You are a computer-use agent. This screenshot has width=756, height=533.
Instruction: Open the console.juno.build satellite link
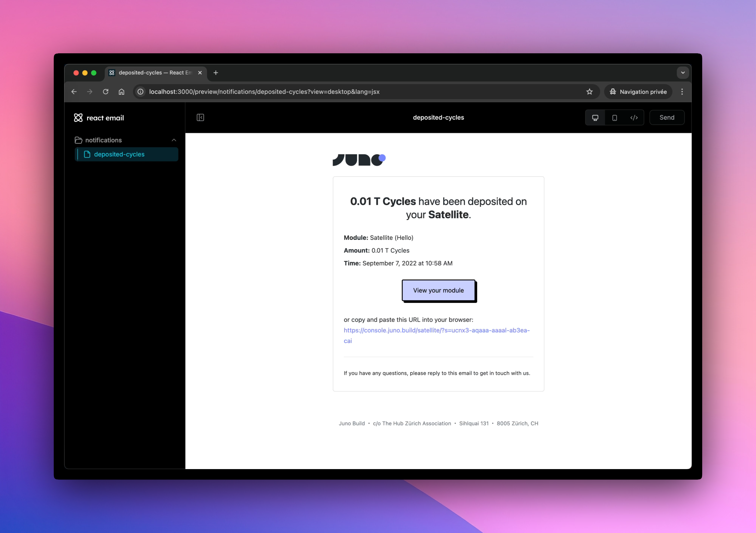436,330
